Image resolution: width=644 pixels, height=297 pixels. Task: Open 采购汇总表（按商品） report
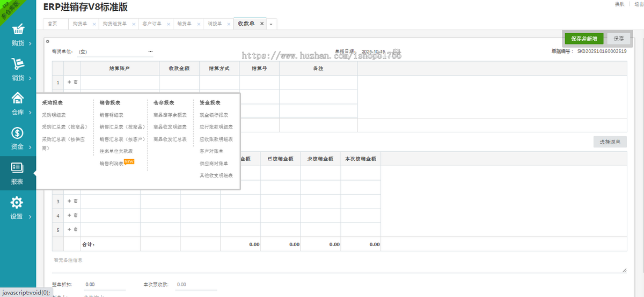[65, 127]
